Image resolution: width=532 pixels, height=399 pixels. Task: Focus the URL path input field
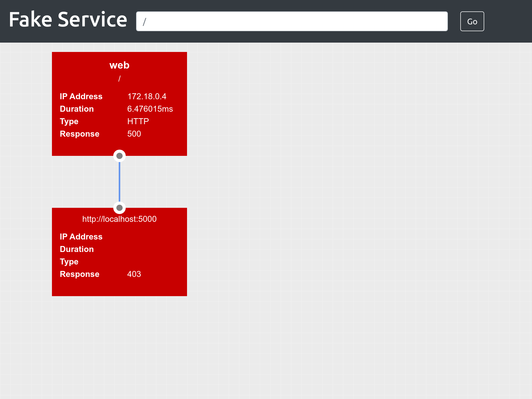tap(292, 21)
